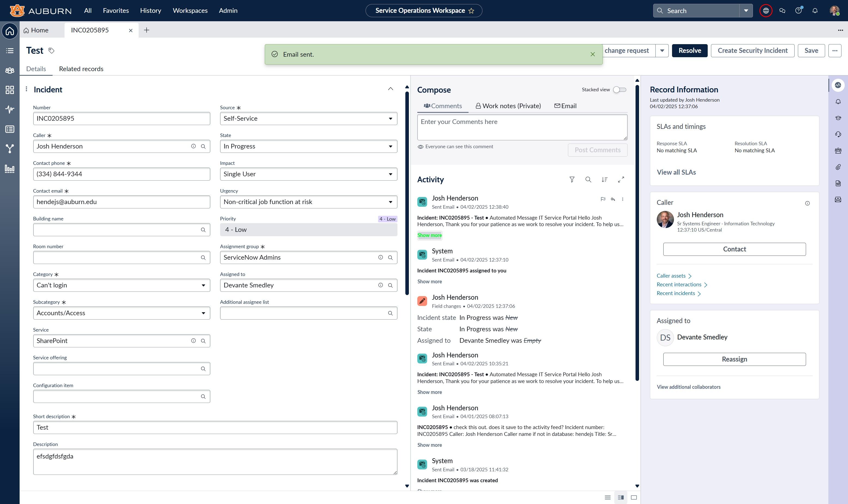Click the Activity search magnifier icon

588,179
